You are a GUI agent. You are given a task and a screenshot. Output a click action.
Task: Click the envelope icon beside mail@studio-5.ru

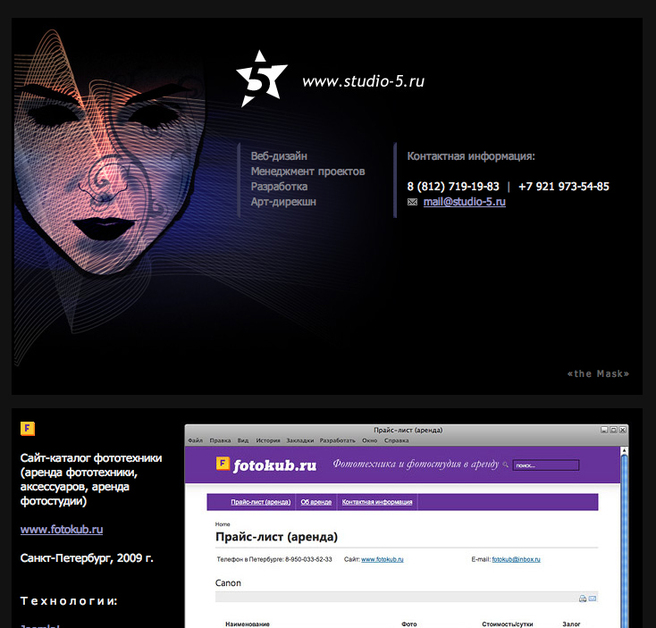(413, 202)
